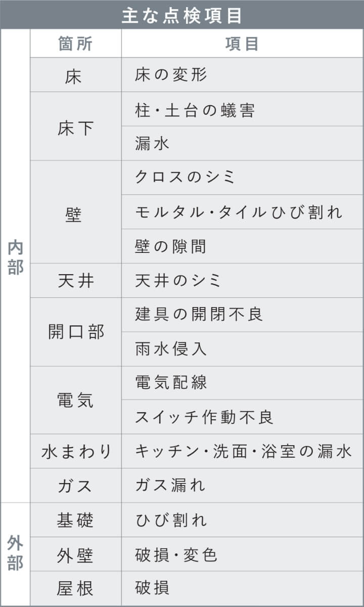Click the 壁の隙間 item cell
This screenshot has width=364, height=607.
tap(242, 246)
